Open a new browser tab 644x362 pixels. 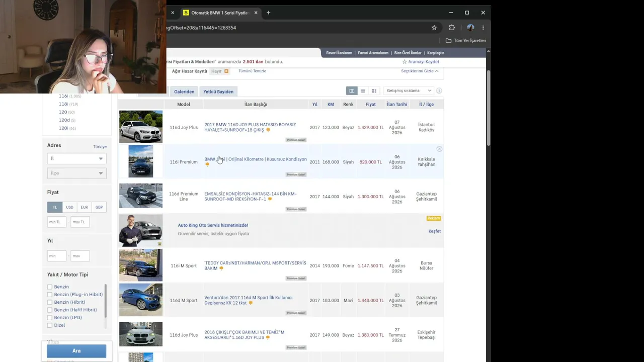point(268,13)
